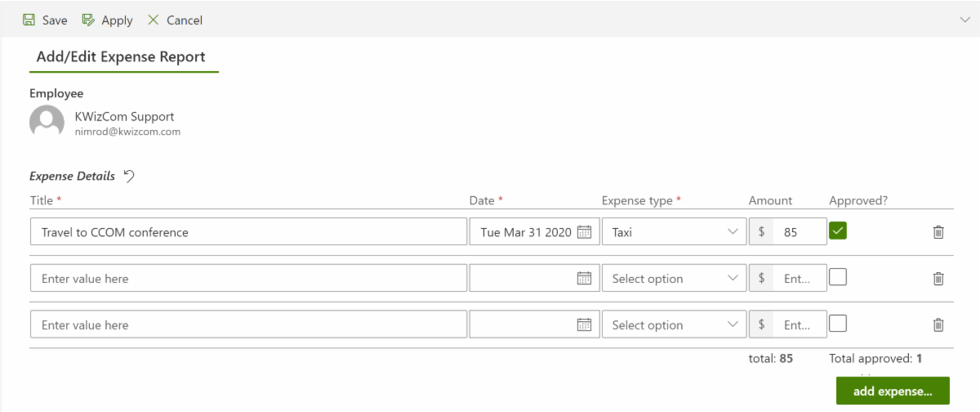Viewport: 980px width, 412px height.
Task: Open calendar picker for Tue Mar 31 2020
Action: tap(584, 232)
